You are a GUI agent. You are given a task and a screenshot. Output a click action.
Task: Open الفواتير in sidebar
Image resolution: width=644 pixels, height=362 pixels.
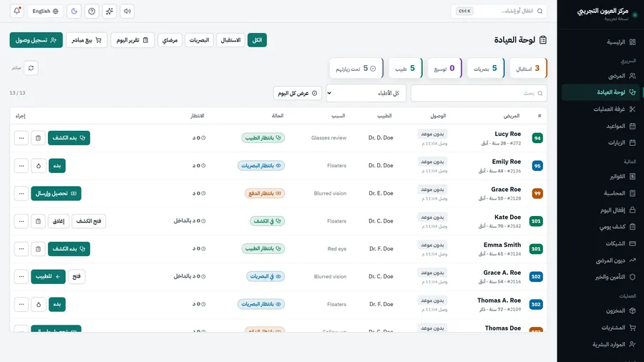[x=601, y=177]
